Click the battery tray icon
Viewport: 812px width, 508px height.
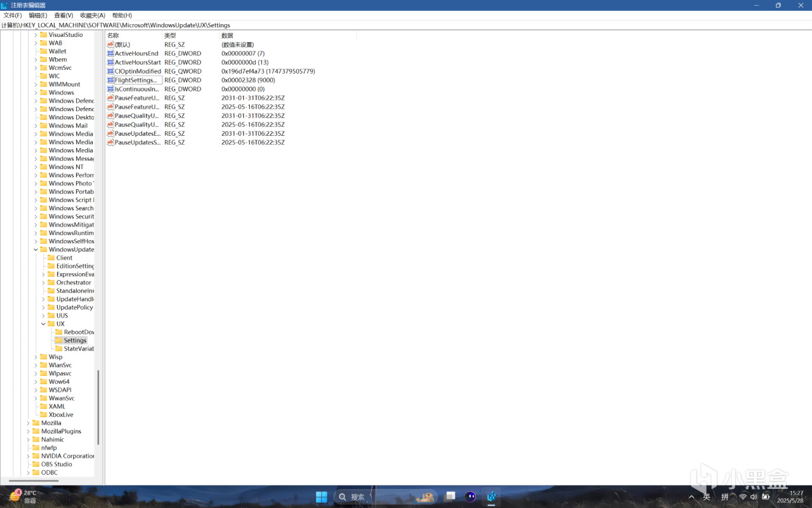[766, 497]
